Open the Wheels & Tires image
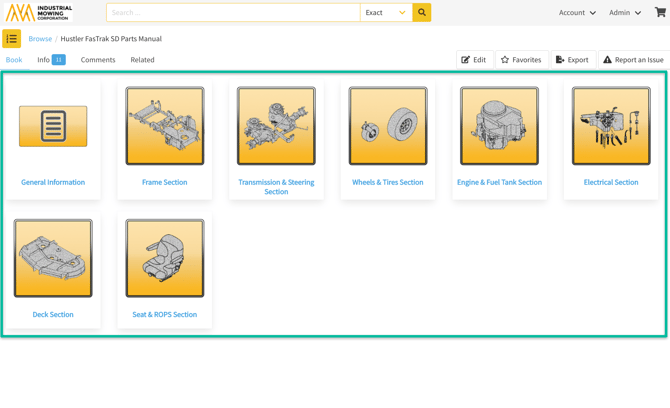Image resolution: width=670 pixels, height=408 pixels. click(x=388, y=126)
